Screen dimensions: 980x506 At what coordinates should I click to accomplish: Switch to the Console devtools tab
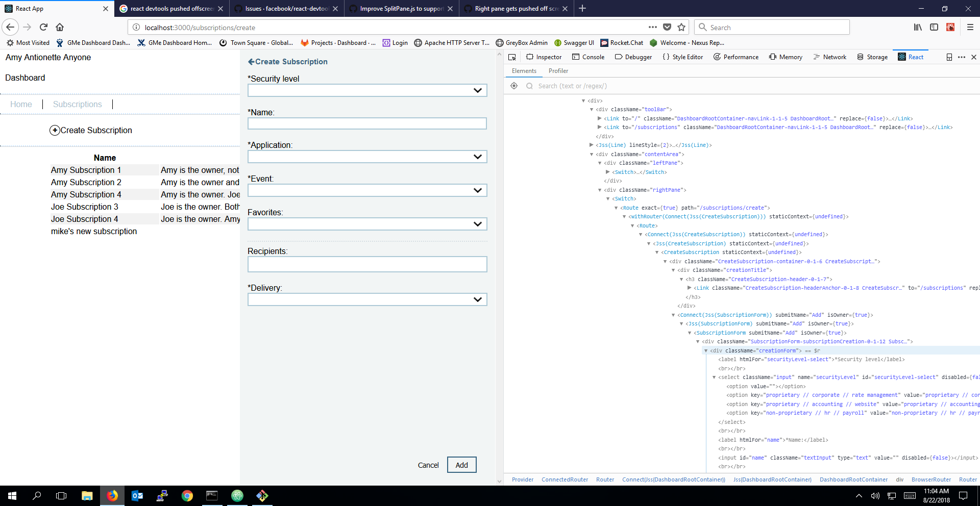(588, 57)
